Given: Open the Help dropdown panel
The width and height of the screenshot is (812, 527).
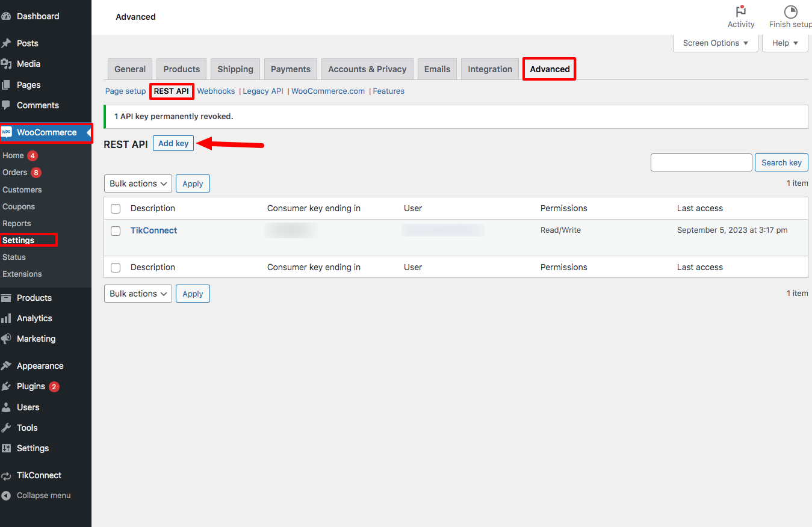Looking at the screenshot, I should (785, 43).
